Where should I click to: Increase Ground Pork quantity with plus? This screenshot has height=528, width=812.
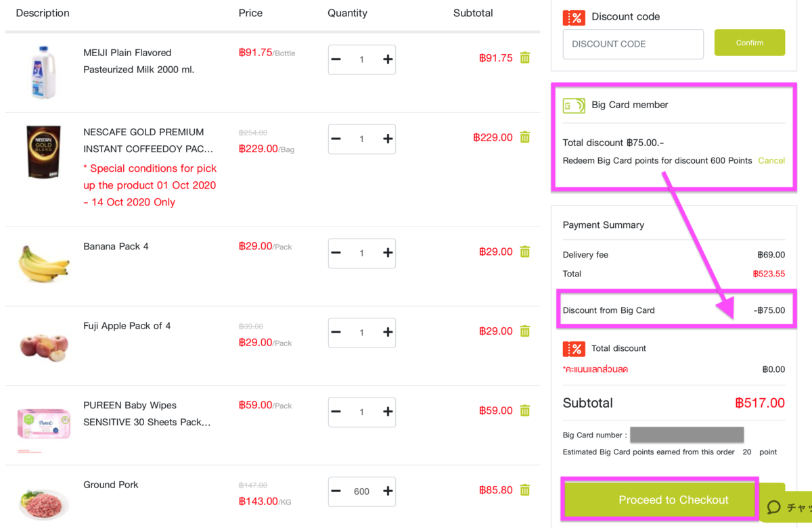click(x=388, y=491)
